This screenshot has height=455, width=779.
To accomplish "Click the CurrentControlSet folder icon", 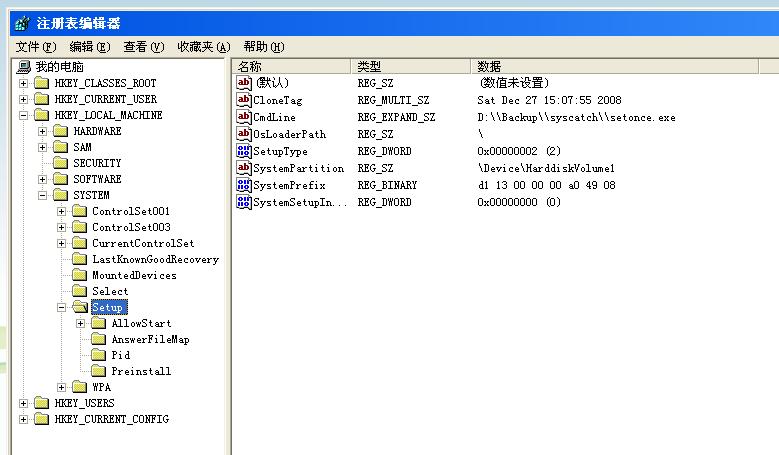I will pyautogui.click(x=79, y=243).
